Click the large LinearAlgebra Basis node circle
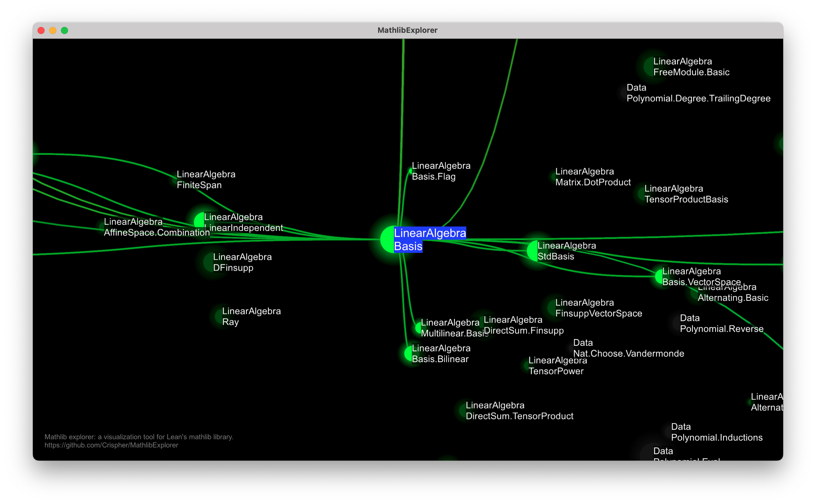 (387, 239)
